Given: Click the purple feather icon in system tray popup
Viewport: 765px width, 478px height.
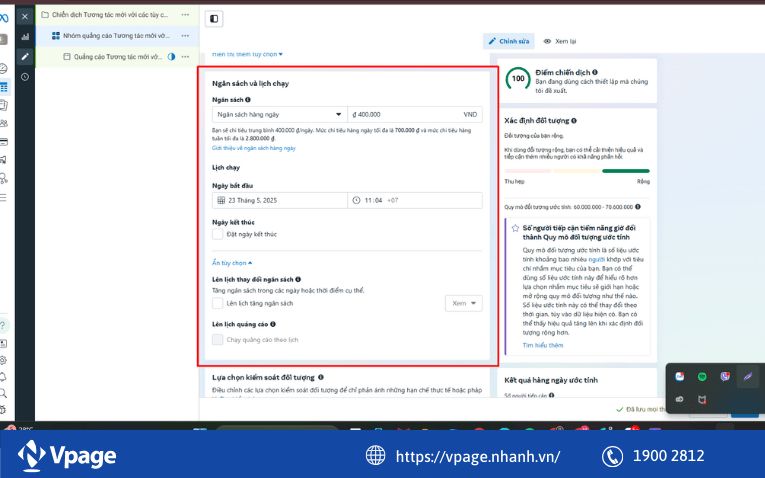Looking at the screenshot, I should [748, 376].
